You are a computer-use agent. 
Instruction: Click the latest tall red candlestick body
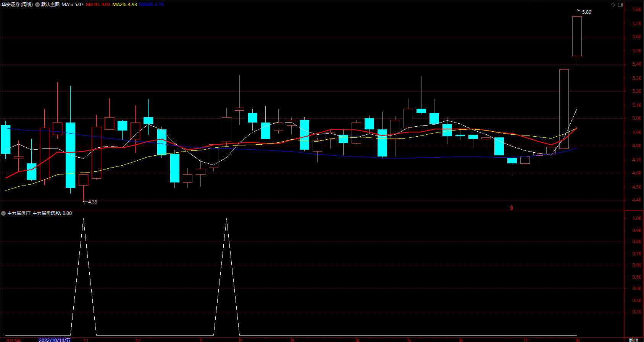(577, 36)
